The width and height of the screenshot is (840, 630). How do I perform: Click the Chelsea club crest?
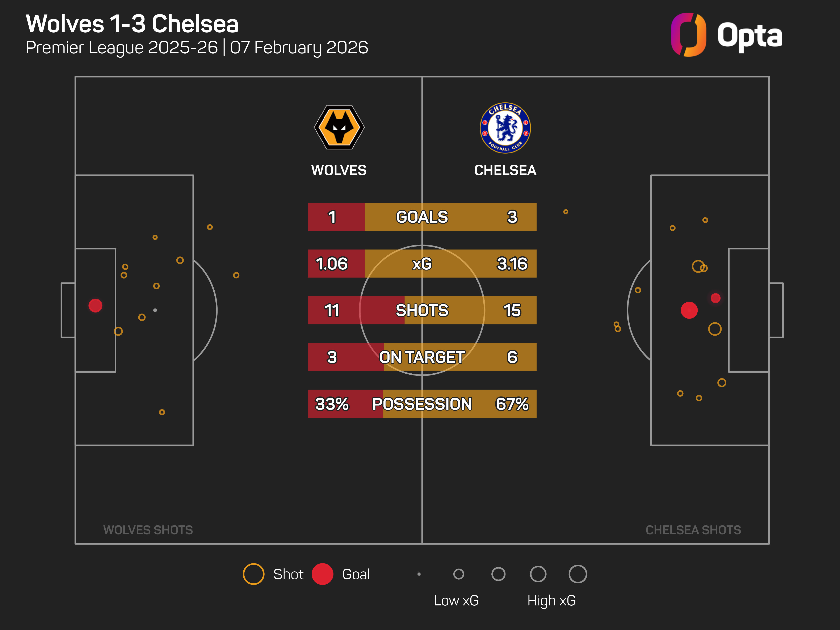click(505, 128)
